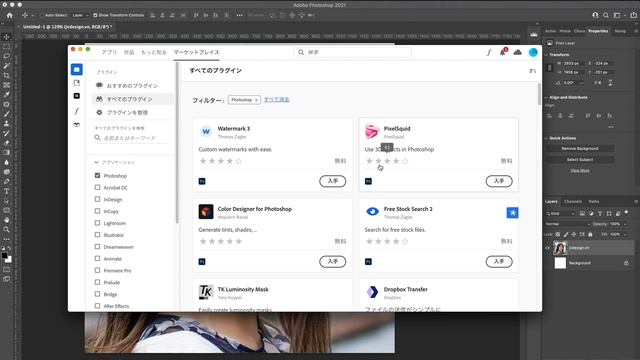Screen dimensions: 640x360
Task: Check the Dreamweaver filter checkbox
Action: click(97, 247)
